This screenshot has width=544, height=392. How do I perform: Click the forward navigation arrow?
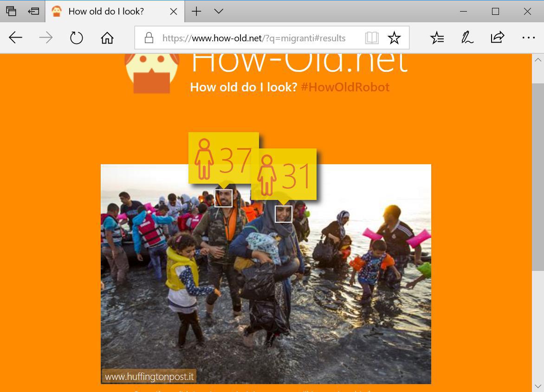46,38
